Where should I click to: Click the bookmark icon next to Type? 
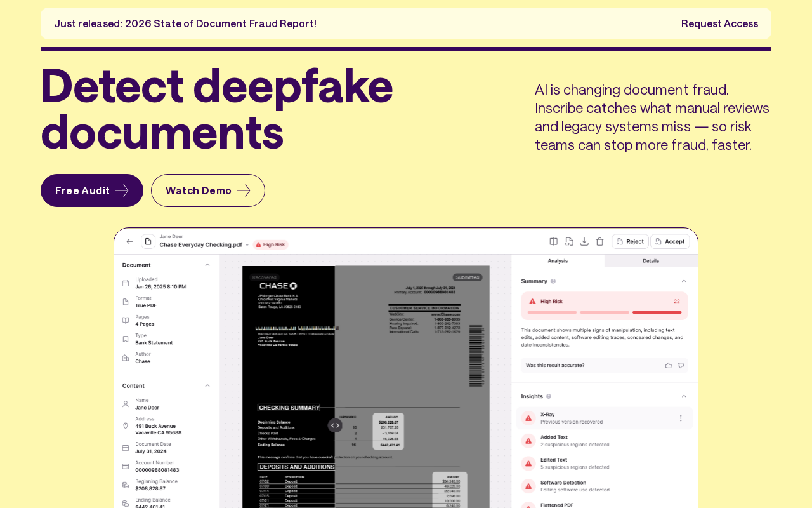(x=126, y=339)
